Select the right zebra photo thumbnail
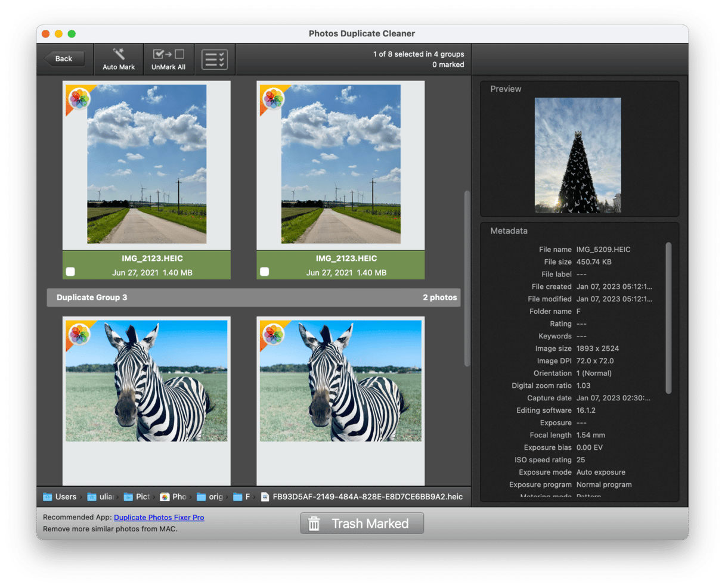 (341, 381)
